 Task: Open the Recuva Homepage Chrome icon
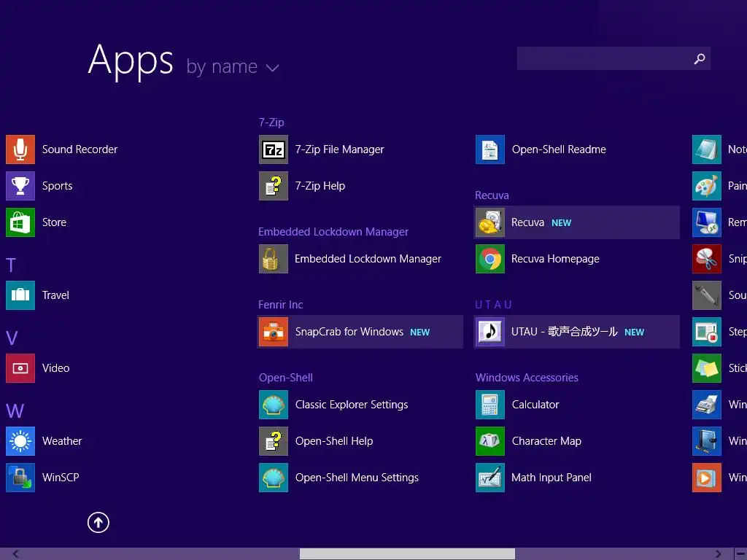click(490, 259)
